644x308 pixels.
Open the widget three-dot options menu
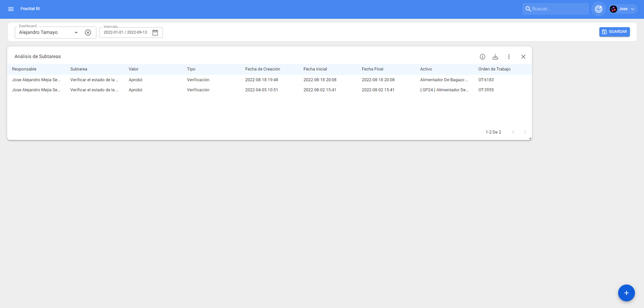tap(509, 57)
